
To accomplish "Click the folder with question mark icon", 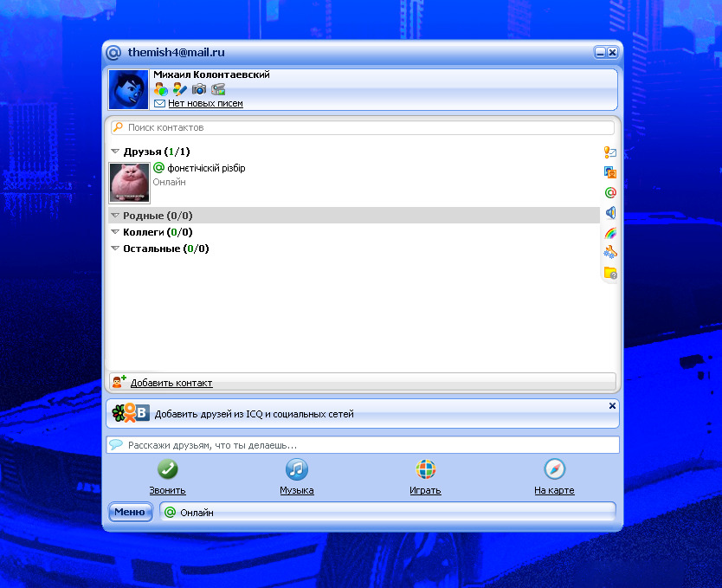I will point(610,273).
